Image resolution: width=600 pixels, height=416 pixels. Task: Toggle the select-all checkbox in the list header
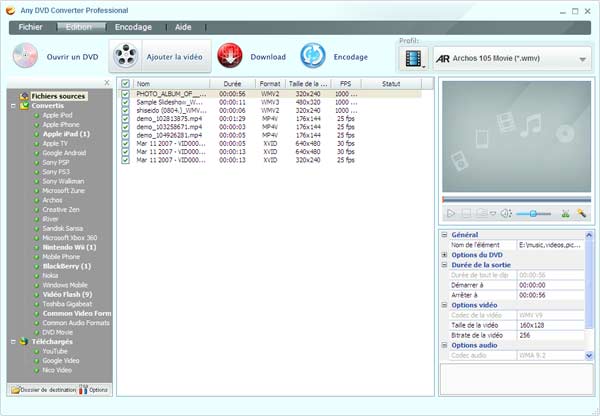click(x=125, y=83)
